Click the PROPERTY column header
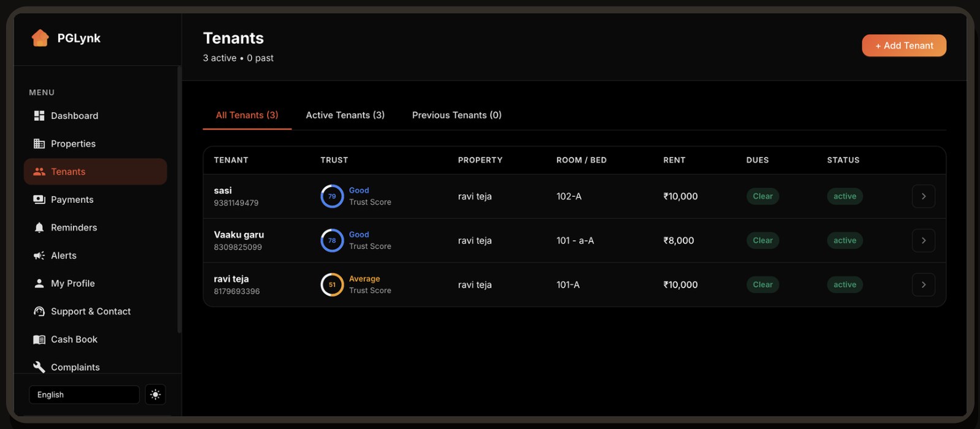Screen dimensions: 980x429 pos(480,160)
